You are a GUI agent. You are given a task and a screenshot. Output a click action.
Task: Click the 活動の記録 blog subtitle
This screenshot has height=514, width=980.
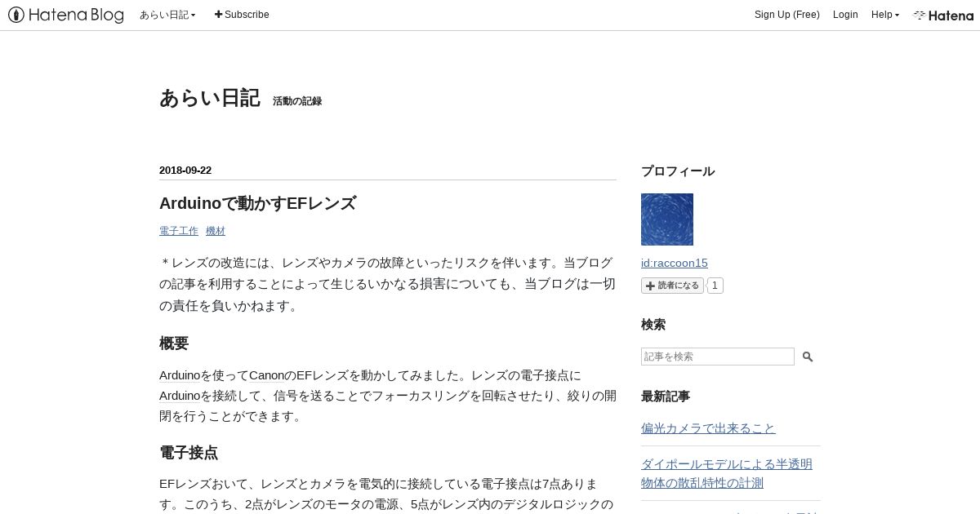[x=297, y=101]
